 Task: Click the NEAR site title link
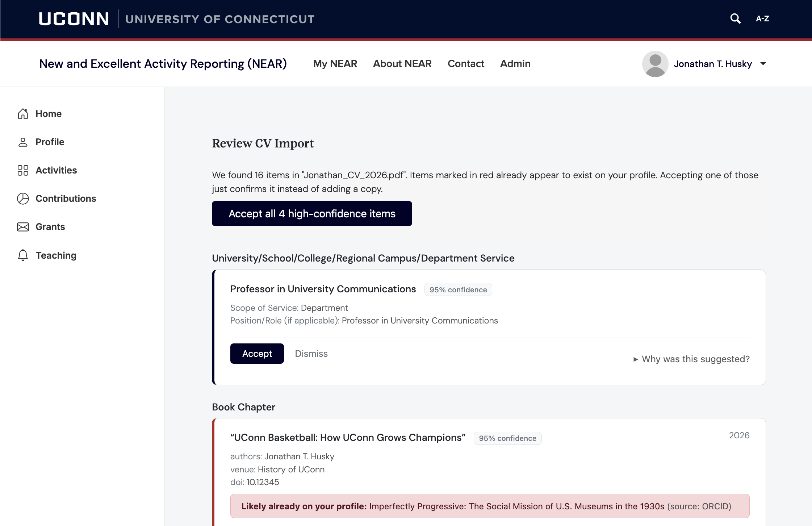163,64
